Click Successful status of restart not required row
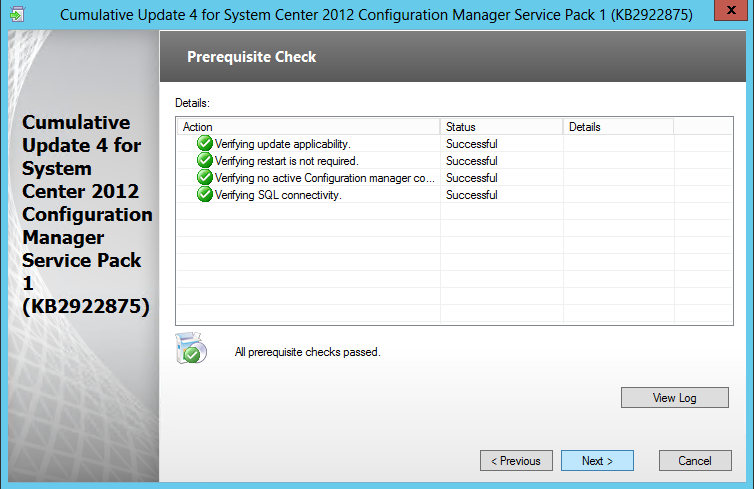Viewport: 754px width, 489px height. pyautogui.click(x=471, y=161)
